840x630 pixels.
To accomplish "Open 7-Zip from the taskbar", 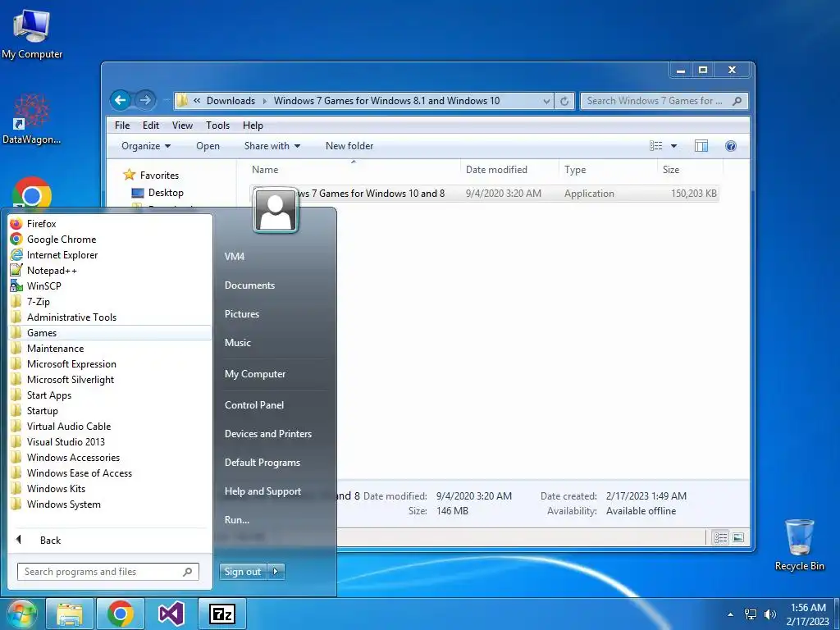I will (x=221, y=614).
